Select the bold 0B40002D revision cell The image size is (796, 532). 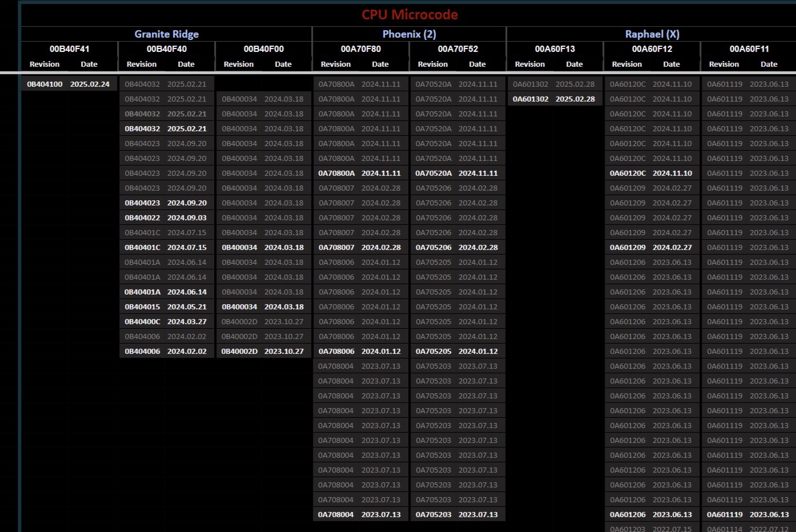click(x=239, y=351)
